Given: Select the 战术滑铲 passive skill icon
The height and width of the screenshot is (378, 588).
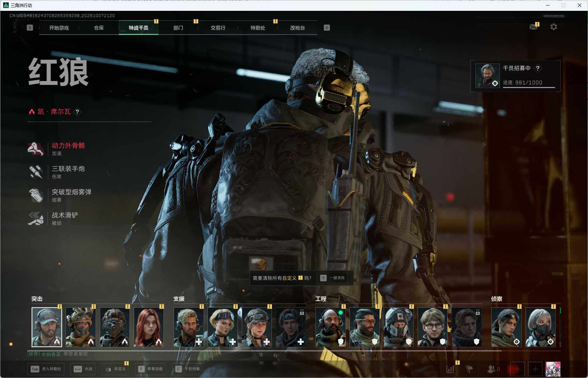Looking at the screenshot, I should pyautogui.click(x=36, y=218).
